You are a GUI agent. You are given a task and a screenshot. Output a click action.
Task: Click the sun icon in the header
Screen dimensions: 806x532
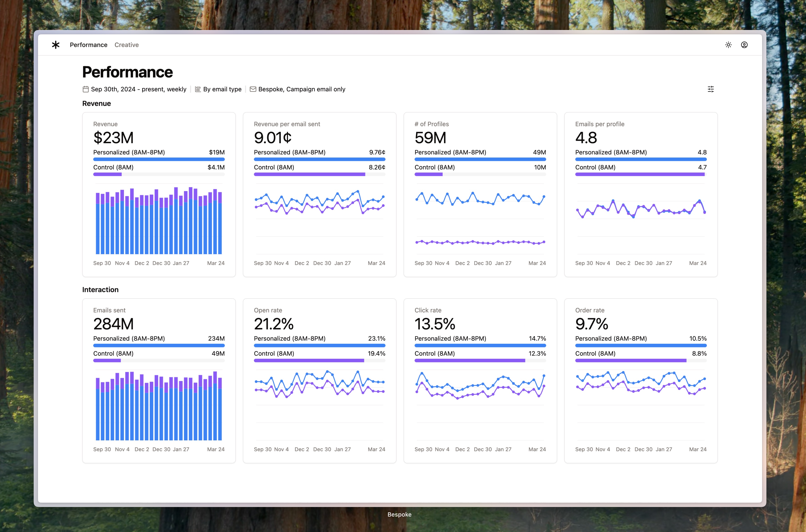coord(728,44)
